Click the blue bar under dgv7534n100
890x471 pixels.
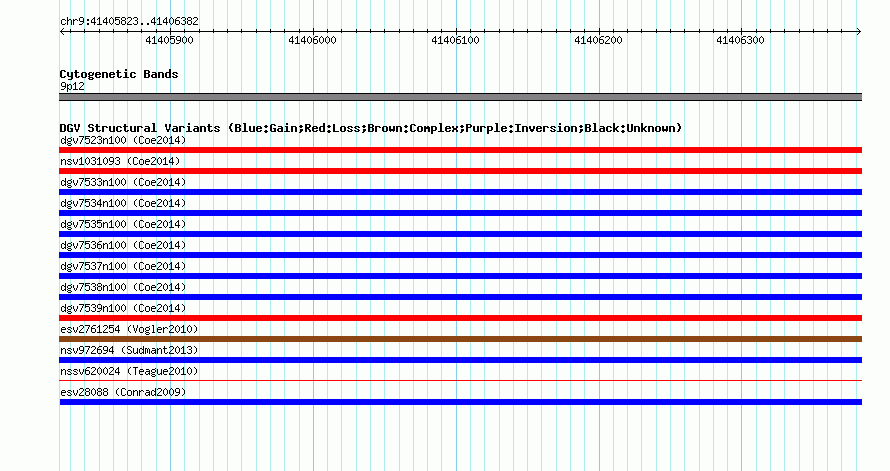tap(460, 213)
